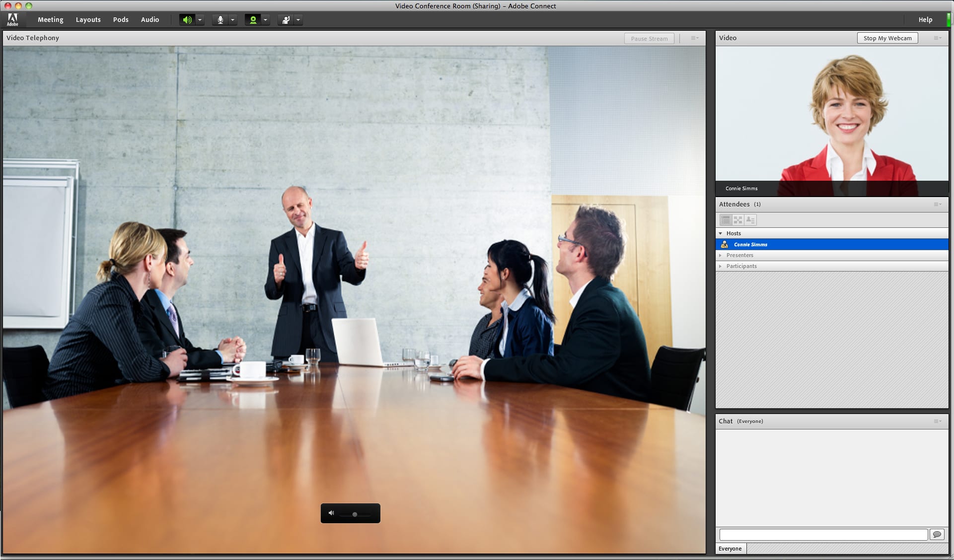Select attendee status view icon

click(x=750, y=219)
